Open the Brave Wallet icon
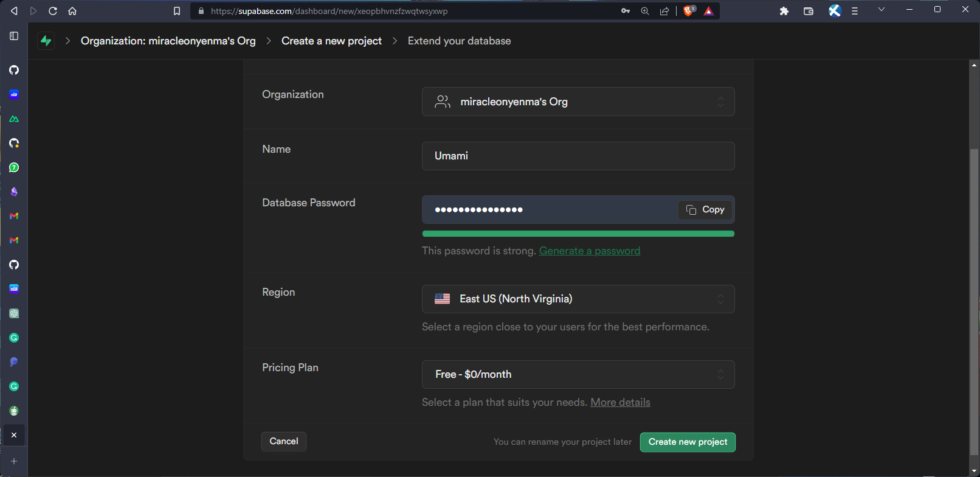This screenshot has height=477, width=980. [808, 11]
